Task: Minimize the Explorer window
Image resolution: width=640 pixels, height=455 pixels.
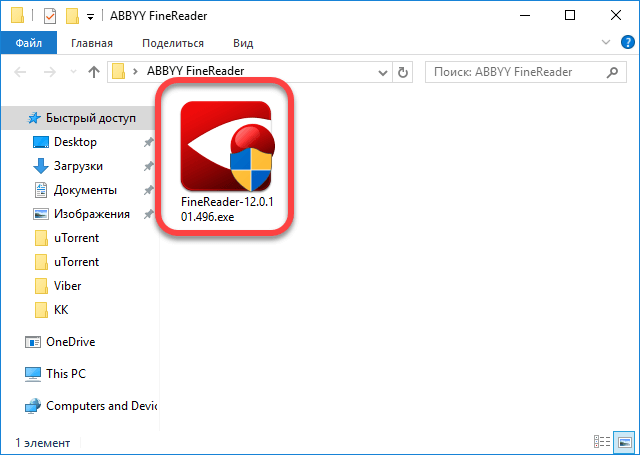Action: 525,16
